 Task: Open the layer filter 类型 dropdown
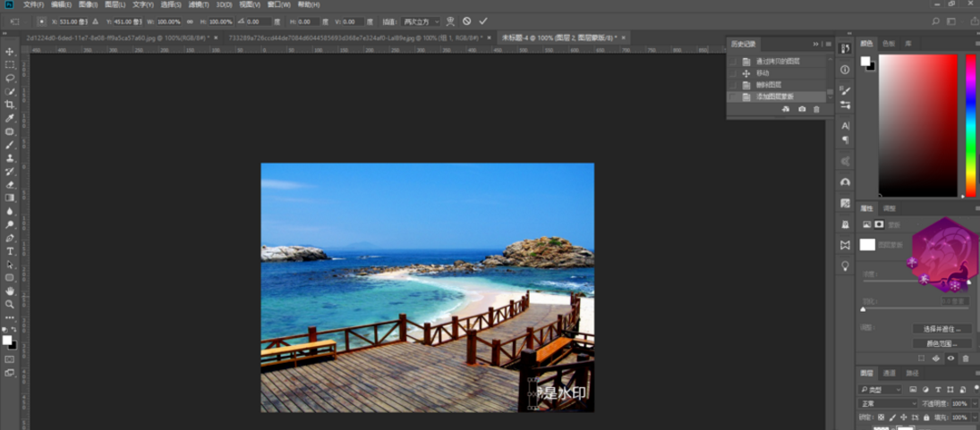click(x=881, y=390)
